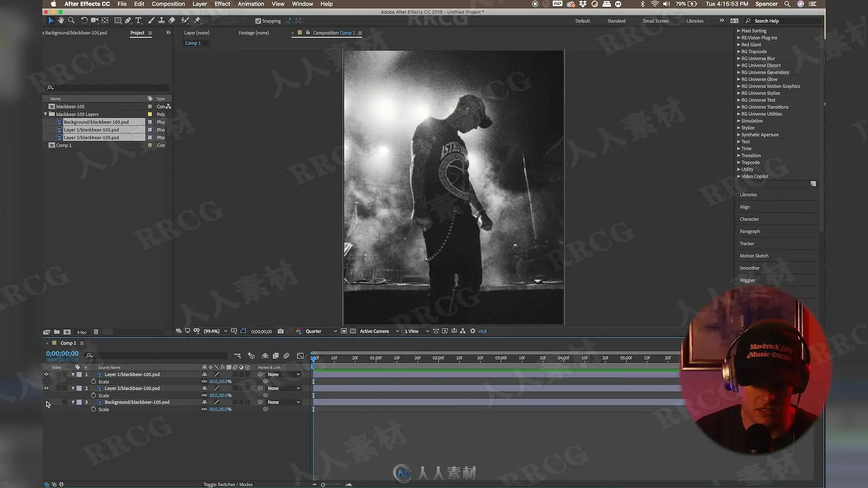Select the Pen tool
Image resolution: width=868 pixels, height=488 pixels.
pyautogui.click(x=128, y=20)
